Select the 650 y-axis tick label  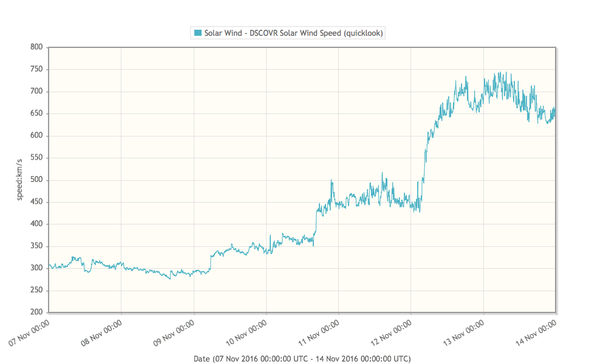click(x=36, y=114)
